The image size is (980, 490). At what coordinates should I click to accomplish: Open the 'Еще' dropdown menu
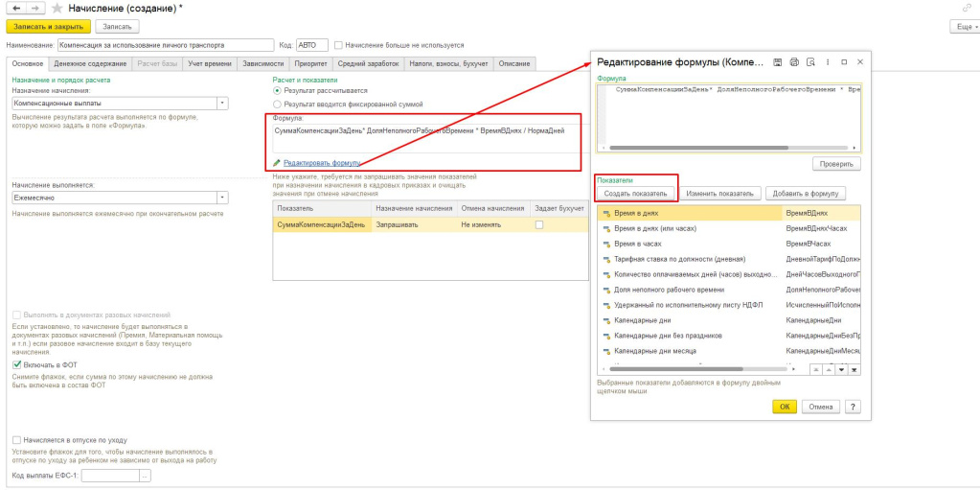coord(963,27)
